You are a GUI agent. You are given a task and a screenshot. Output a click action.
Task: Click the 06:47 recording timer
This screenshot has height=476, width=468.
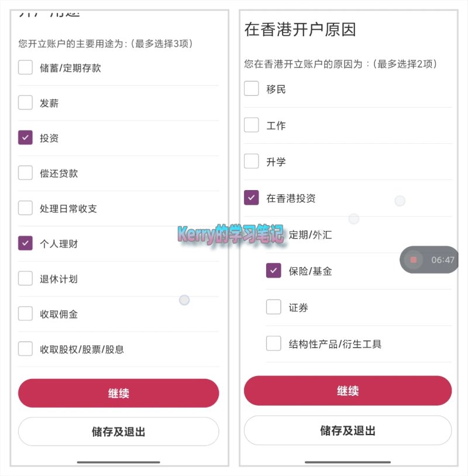(442, 260)
